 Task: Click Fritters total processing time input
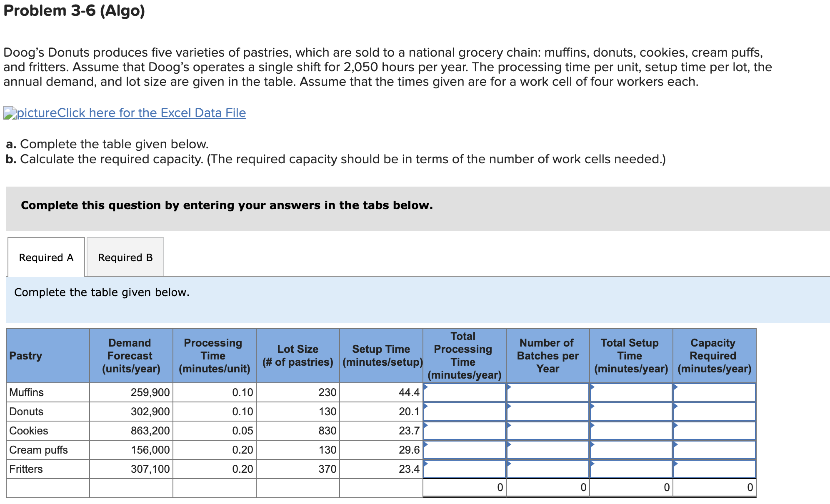[464, 469]
